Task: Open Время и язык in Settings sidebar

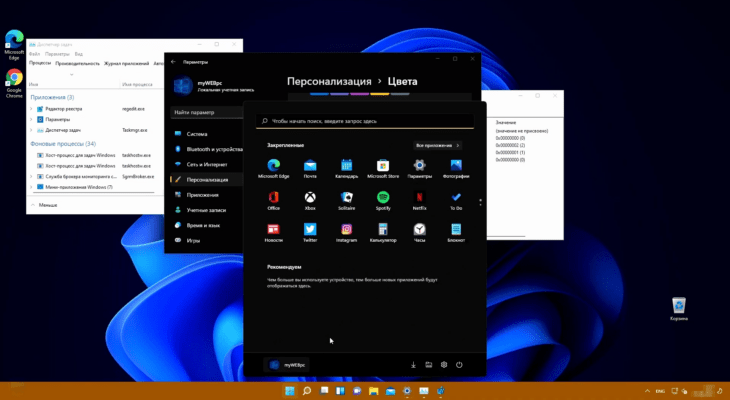Action: click(x=207, y=225)
